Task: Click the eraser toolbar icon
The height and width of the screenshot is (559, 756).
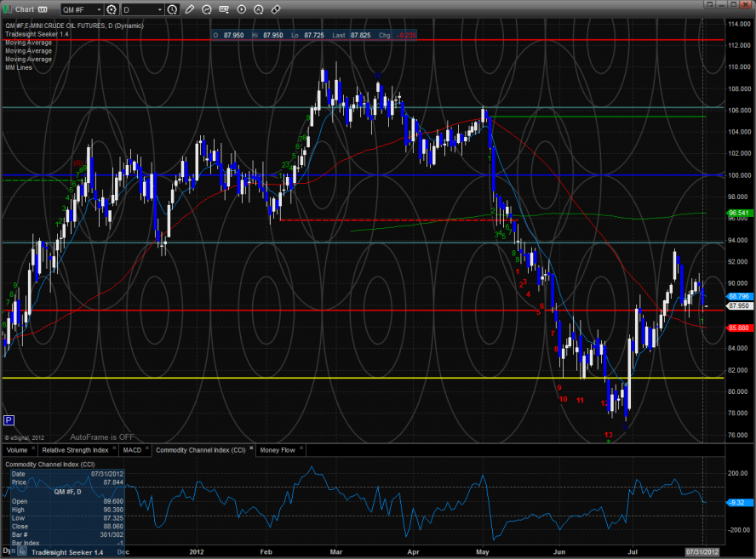Action: (276, 9)
